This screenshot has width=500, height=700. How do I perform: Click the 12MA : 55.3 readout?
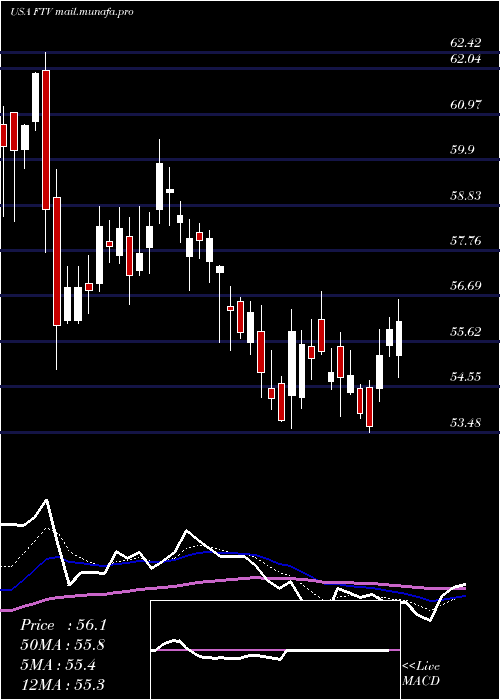[62, 685]
